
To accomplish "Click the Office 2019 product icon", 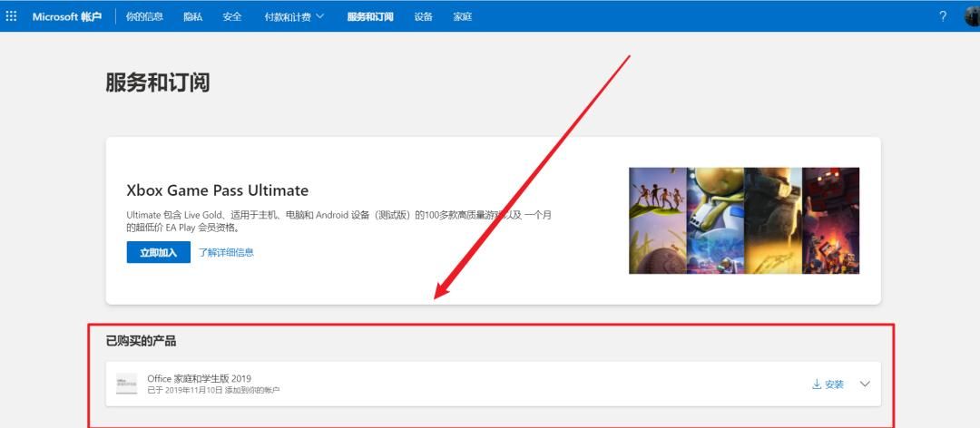I will pyautogui.click(x=127, y=384).
